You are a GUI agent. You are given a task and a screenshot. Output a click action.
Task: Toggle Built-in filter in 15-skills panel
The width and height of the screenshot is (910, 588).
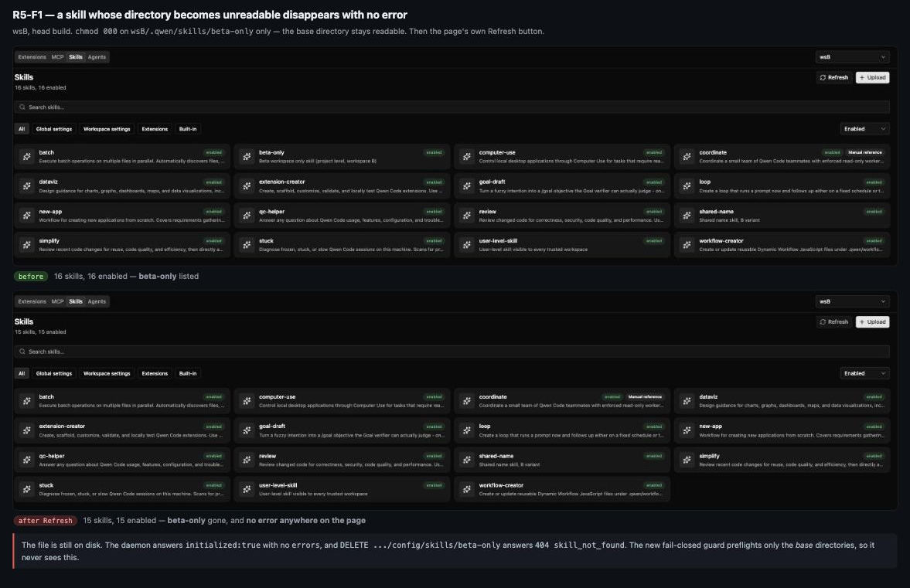point(187,373)
